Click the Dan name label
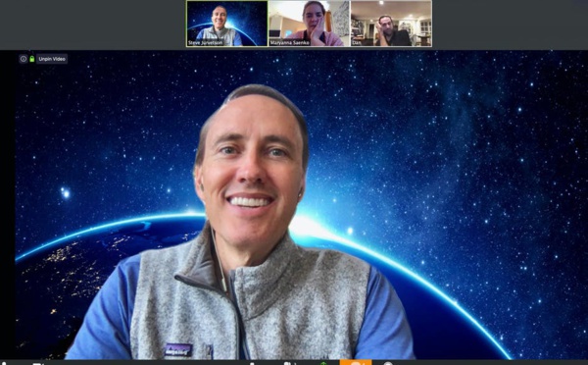 click(357, 43)
